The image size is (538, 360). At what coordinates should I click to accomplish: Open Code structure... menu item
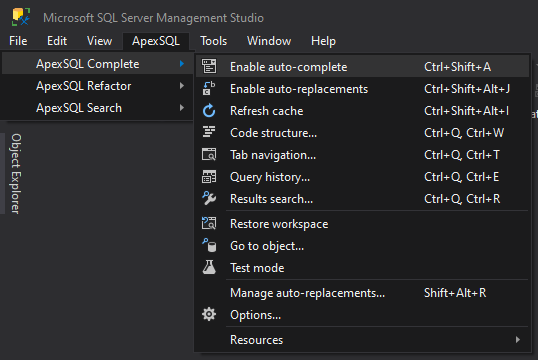click(362, 132)
